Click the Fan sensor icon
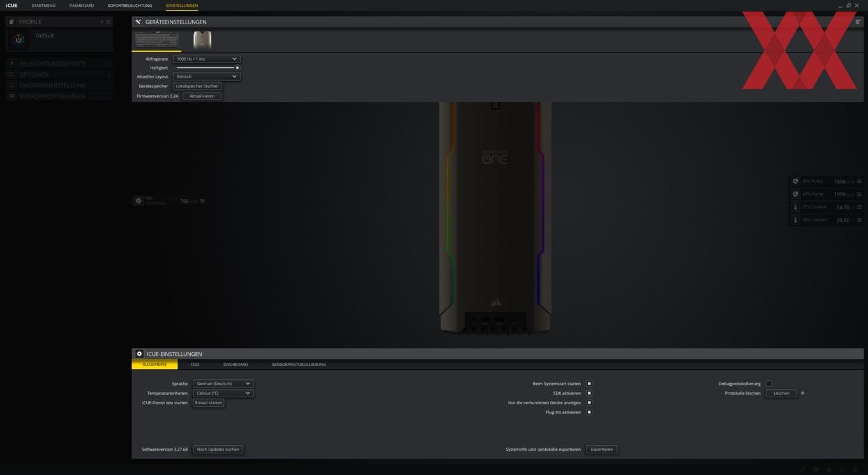The image size is (868, 475). click(138, 201)
